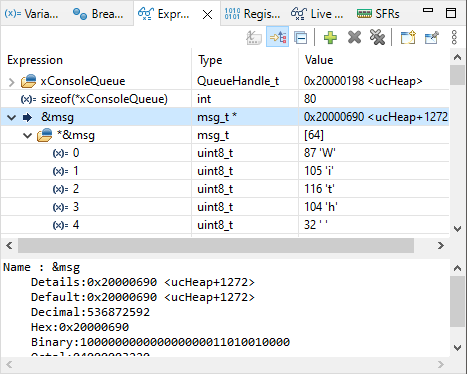Open the SFRs tab

378,14
